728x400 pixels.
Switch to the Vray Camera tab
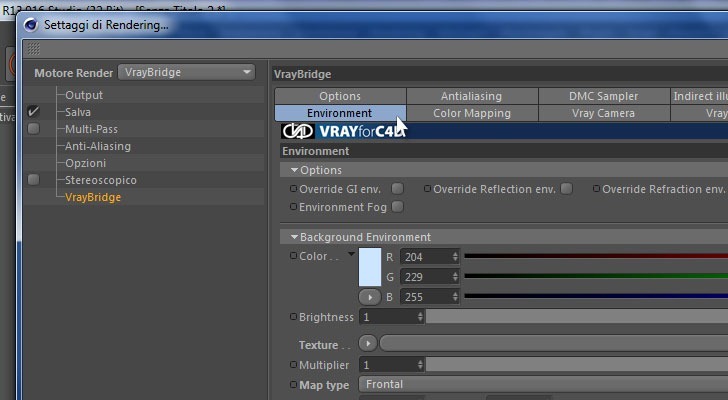[x=604, y=113]
